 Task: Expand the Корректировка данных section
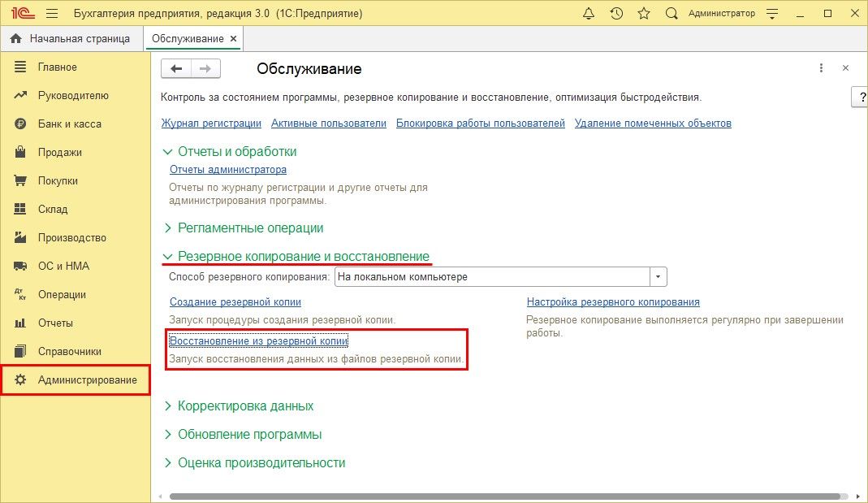[245, 406]
